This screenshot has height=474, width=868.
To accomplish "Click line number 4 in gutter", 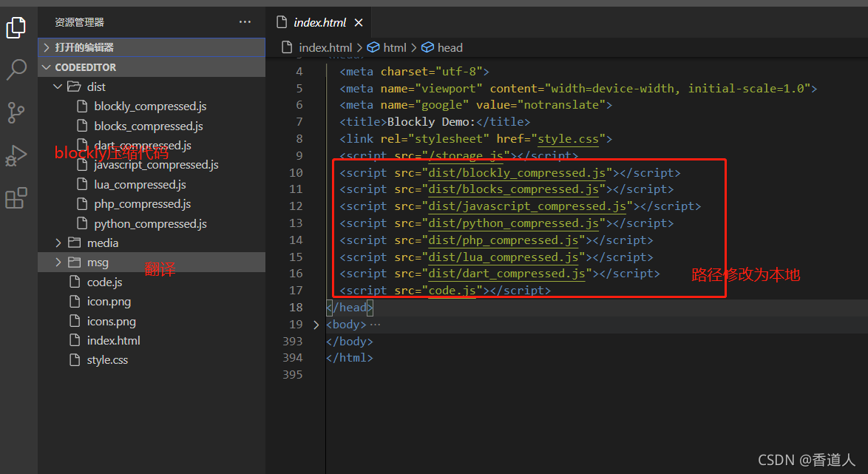I will coord(299,72).
